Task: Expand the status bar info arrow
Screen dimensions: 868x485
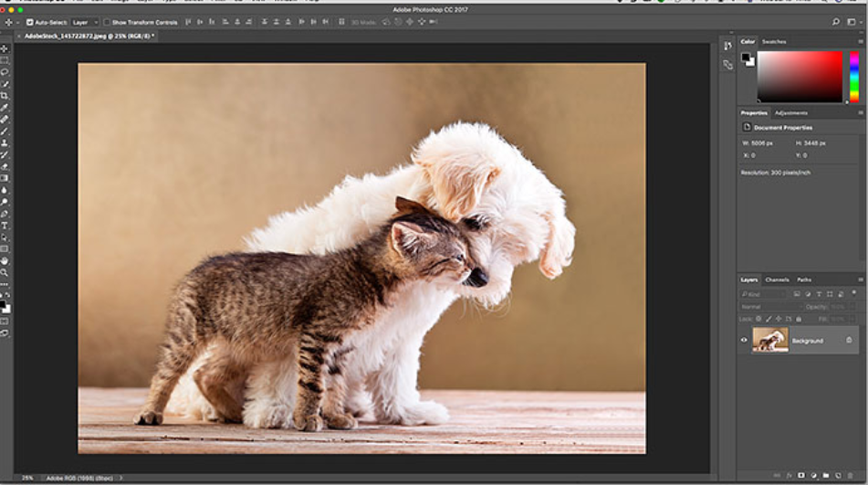Action: click(121, 478)
